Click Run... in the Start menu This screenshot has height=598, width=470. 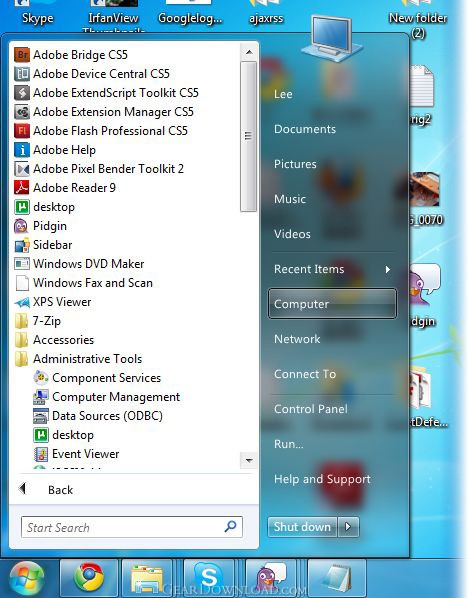point(288,444)
